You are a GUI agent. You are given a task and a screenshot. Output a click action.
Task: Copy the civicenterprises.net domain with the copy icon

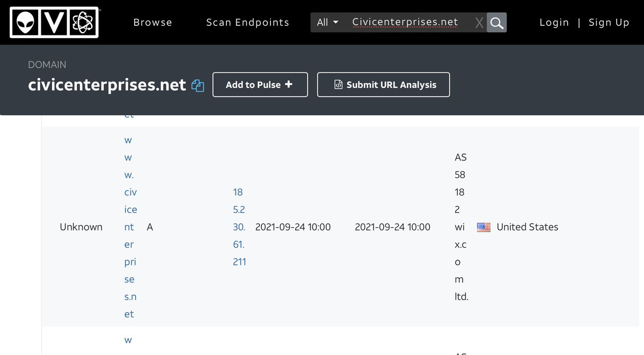pyautogui.click(x=198, y=85)
